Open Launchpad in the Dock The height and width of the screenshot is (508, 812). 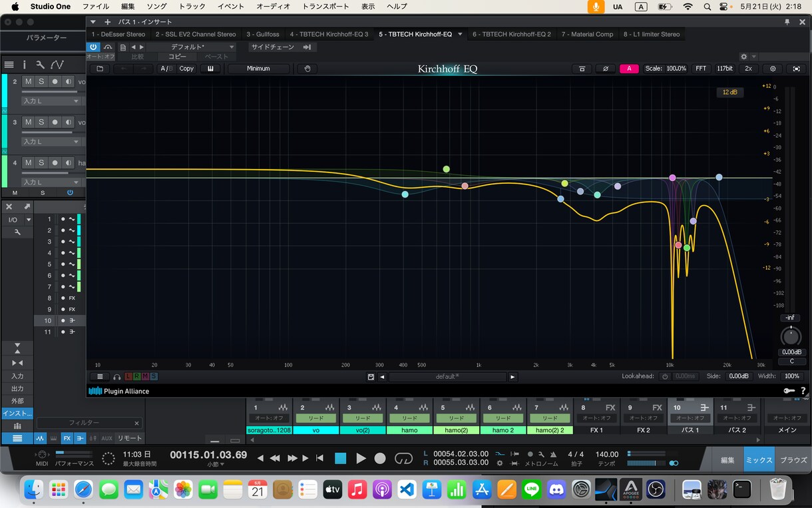[59, 490]
